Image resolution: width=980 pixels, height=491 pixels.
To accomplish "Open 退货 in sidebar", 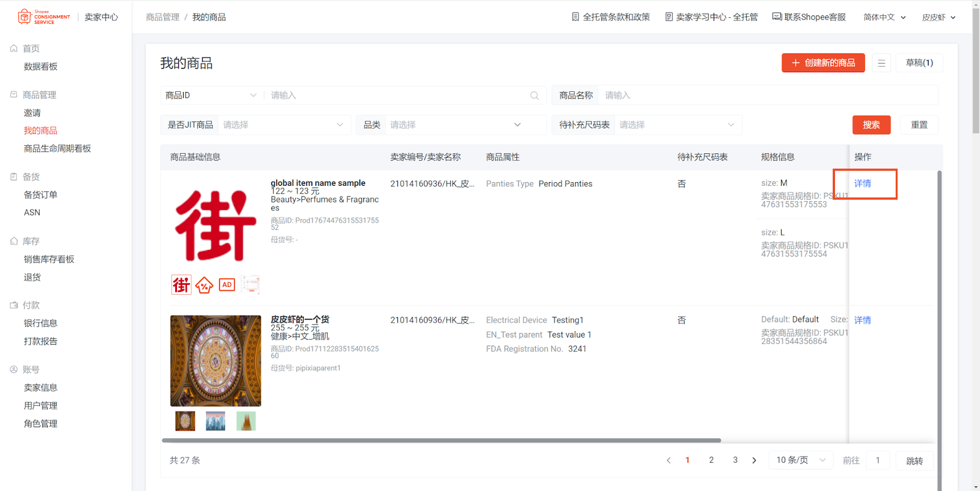I will point(32,277).
